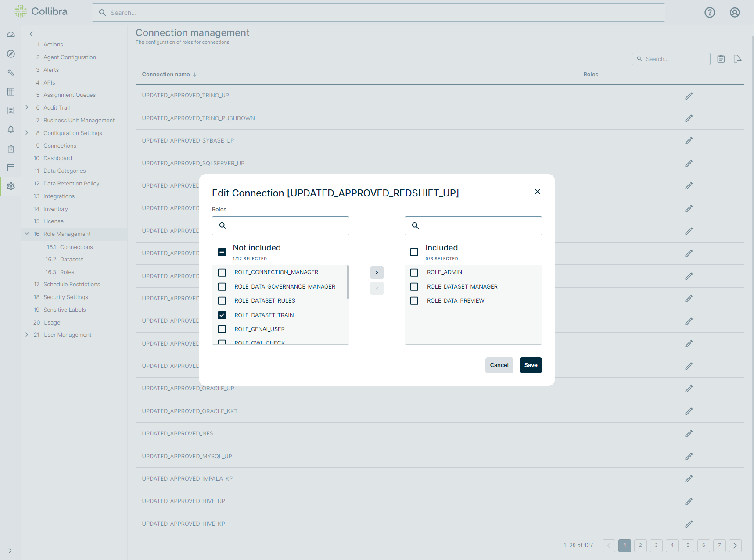This screenshot has width=754, height=560.
Task: Go to page 7 of connections
Action: tap(719, 546)
